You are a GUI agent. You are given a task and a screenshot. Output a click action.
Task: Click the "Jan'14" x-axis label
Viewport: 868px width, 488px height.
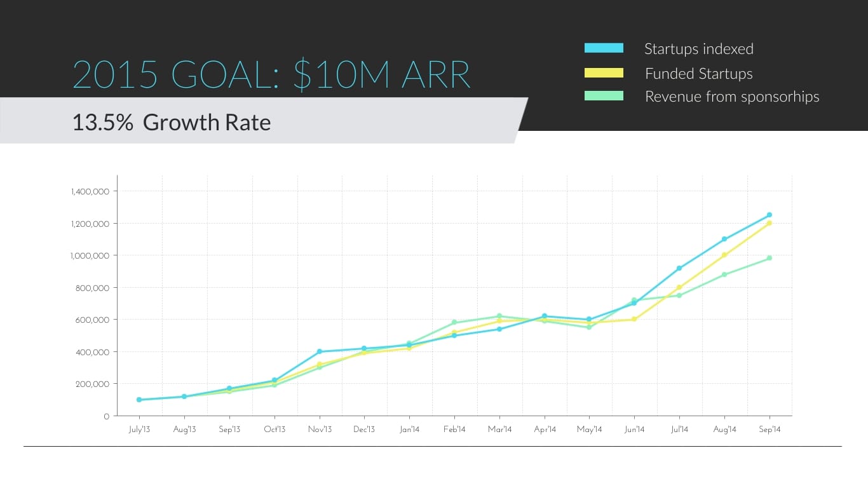(x=409, y=430)
